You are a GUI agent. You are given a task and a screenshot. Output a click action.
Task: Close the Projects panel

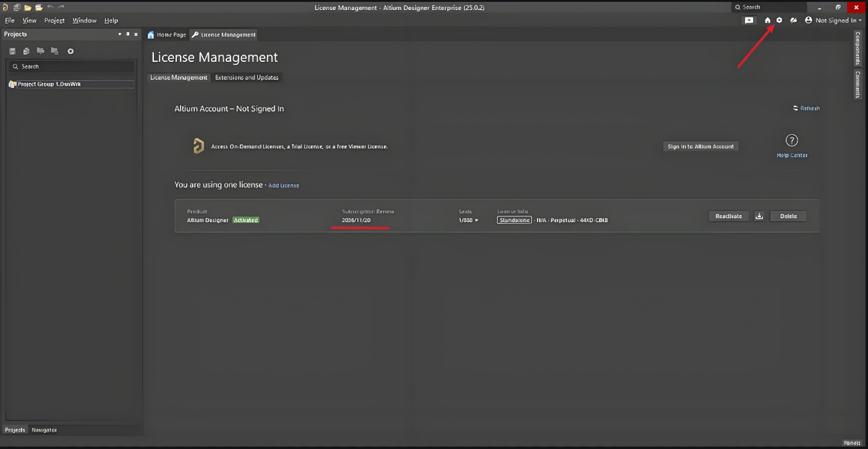coord(136,34)
